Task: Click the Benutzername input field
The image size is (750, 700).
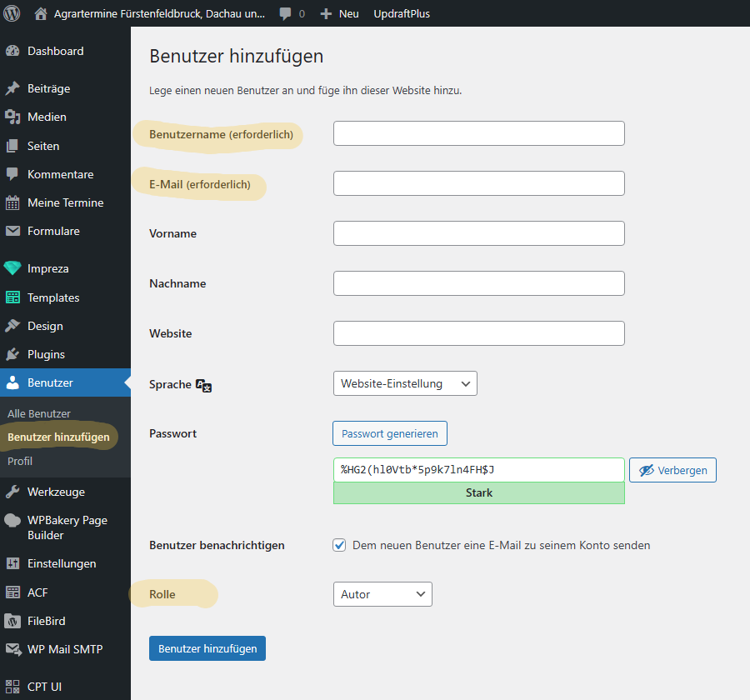Action: point(478,133)
